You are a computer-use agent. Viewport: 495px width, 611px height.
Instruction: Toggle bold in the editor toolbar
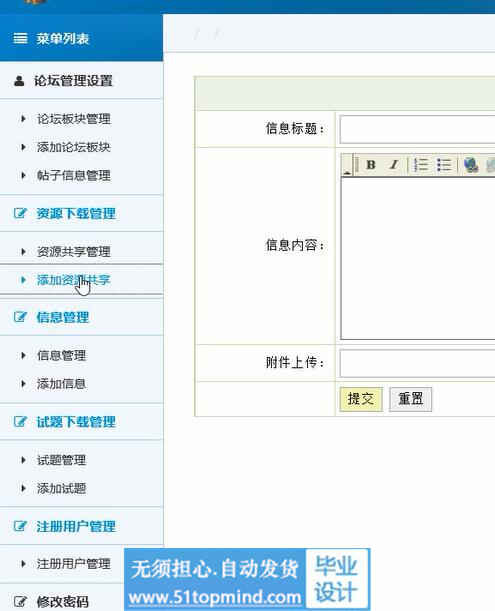371,165
